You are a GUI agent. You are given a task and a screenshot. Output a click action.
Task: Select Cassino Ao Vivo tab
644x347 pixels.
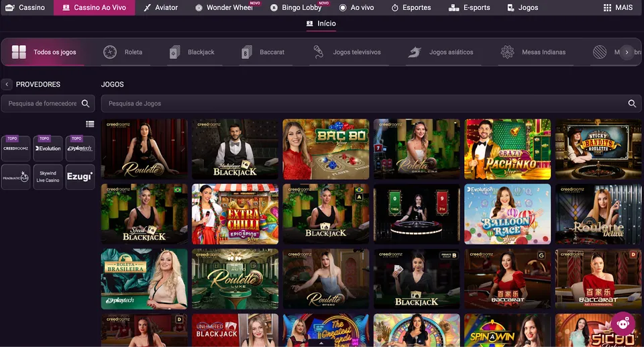pos(94,7)
